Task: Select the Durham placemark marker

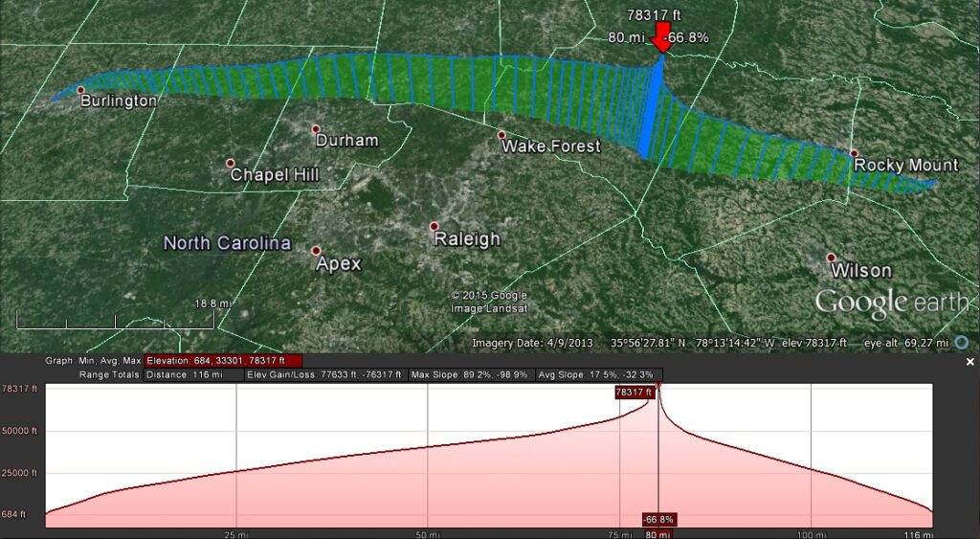Action: (316, 128)
